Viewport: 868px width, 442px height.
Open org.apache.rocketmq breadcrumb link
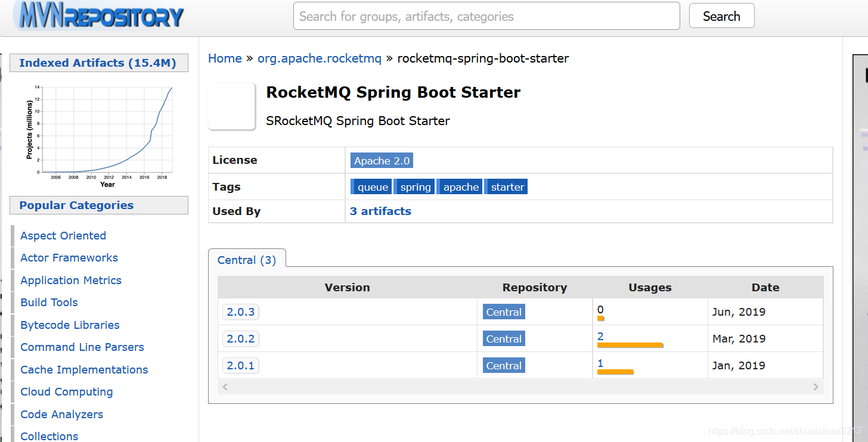coord(320,58)
